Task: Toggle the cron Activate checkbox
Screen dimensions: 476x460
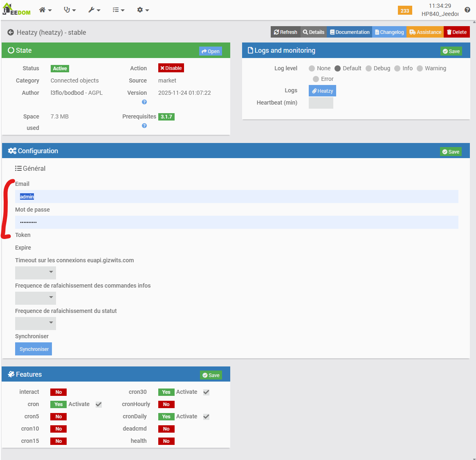Action: click(99, 404)
